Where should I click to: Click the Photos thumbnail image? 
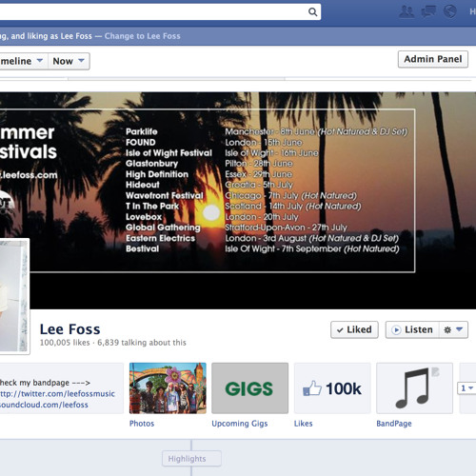pos(168,388)
